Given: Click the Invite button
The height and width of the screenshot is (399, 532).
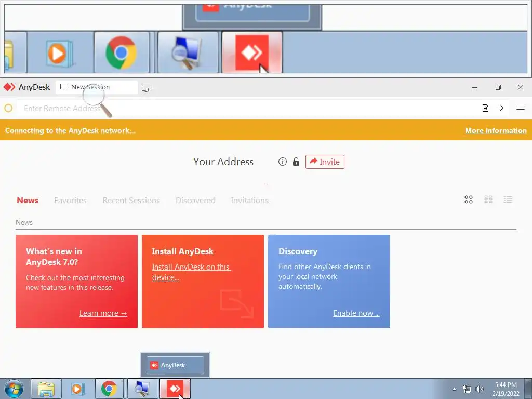Looking at the screenshot, I should tap(325, 162).
